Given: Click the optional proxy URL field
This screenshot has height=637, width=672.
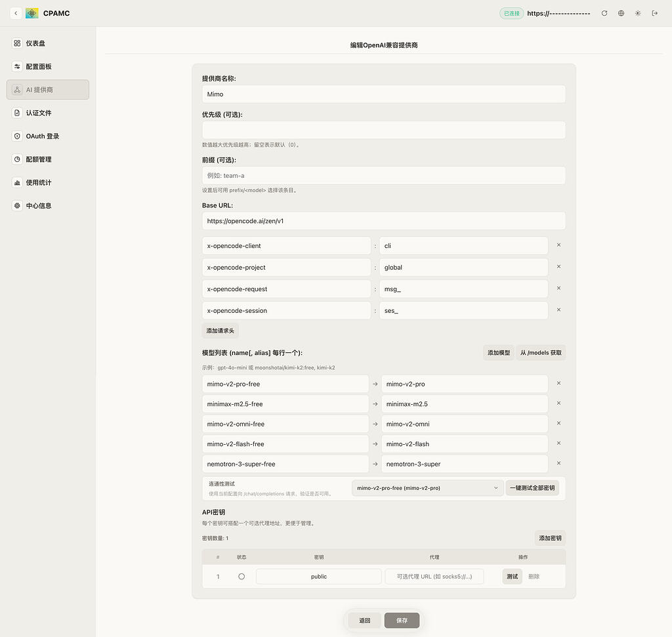Looking at the screenshot, I should [434, 577].
